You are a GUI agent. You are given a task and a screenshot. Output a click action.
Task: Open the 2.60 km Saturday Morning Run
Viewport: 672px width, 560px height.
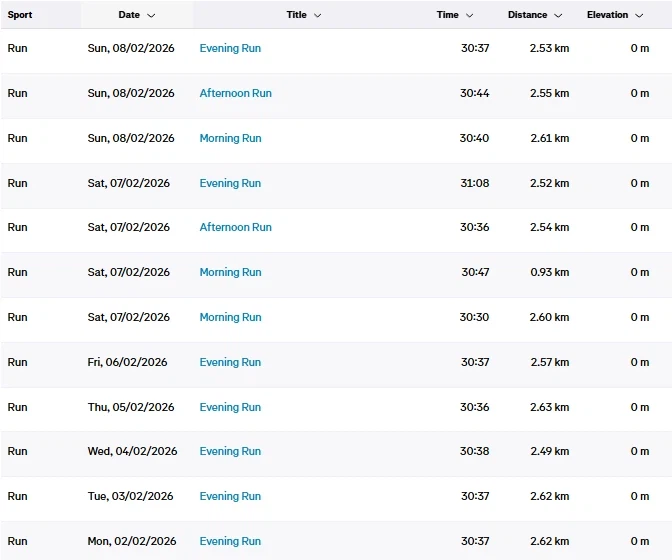pyautogui.click(x=230, y=317)
